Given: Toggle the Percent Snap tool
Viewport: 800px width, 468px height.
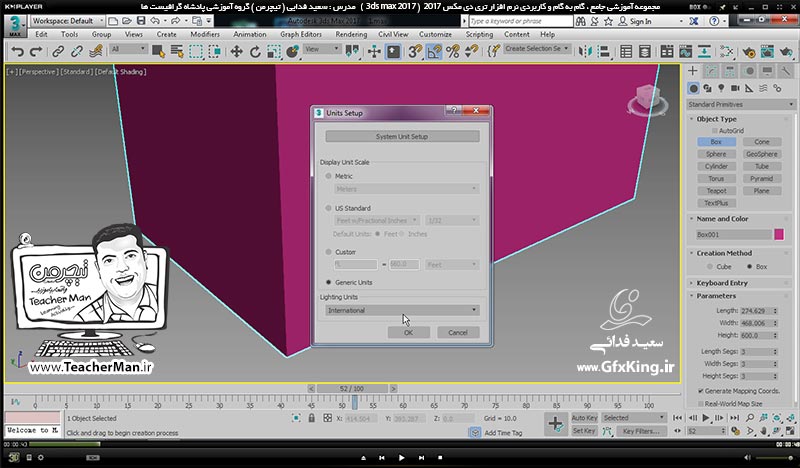Looking at the screenshot, I should point(453,52).
